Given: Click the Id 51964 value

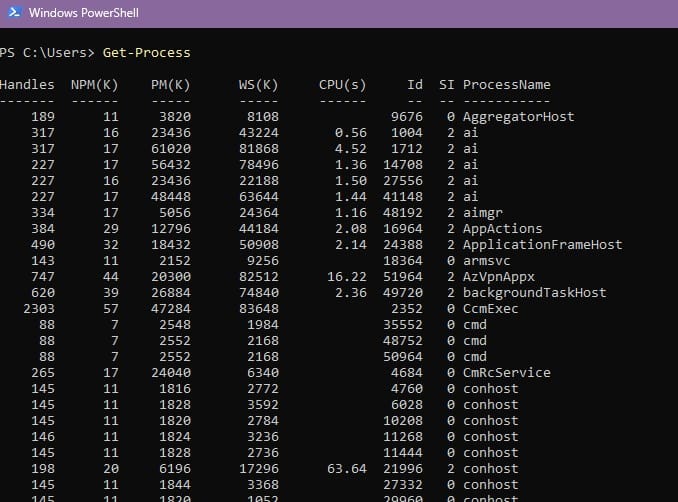Looking at the screenshot, I should tap(403, 277).
